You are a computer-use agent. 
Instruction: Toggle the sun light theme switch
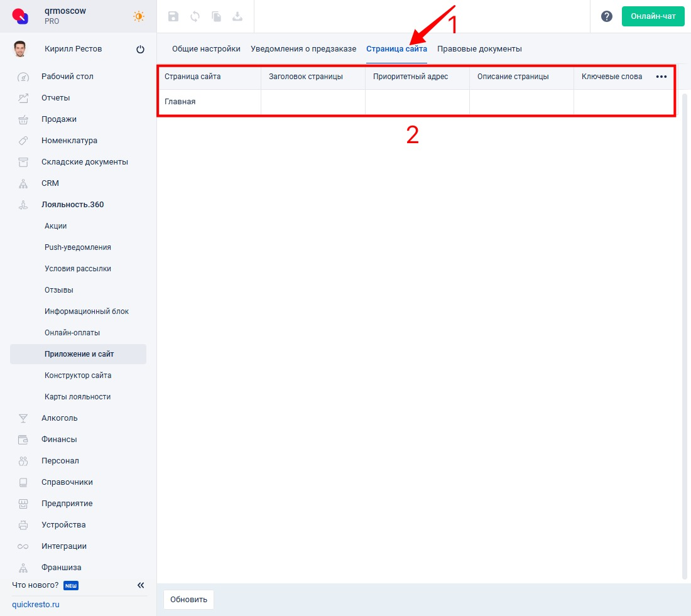point(139,16)
